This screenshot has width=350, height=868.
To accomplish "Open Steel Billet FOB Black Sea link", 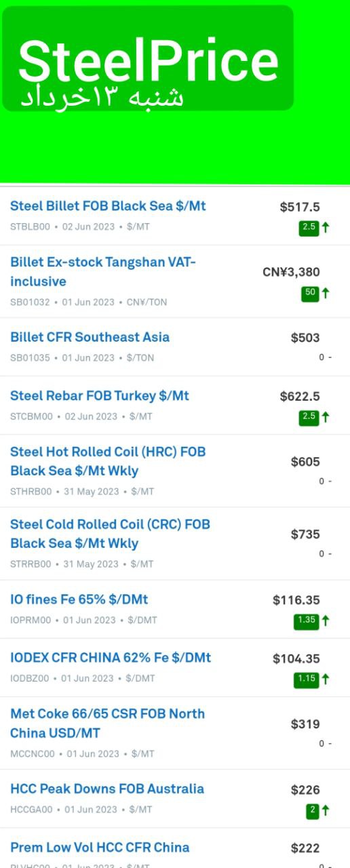I will coord(108,206).
